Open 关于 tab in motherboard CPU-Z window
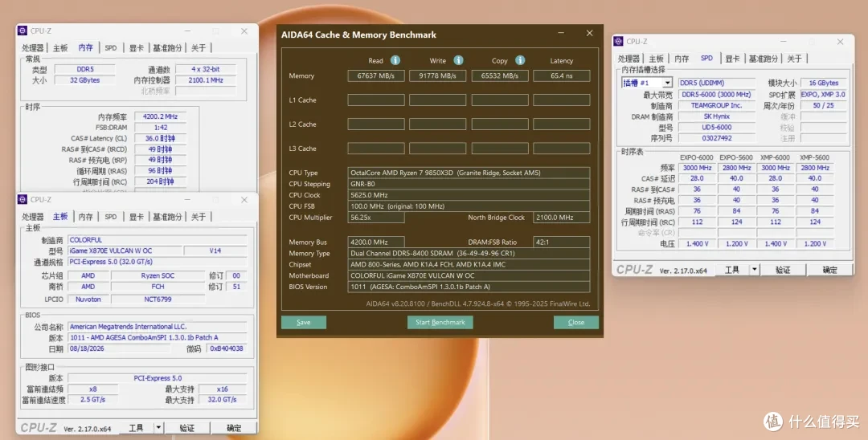868x440 pixels. tap(199, 217)
